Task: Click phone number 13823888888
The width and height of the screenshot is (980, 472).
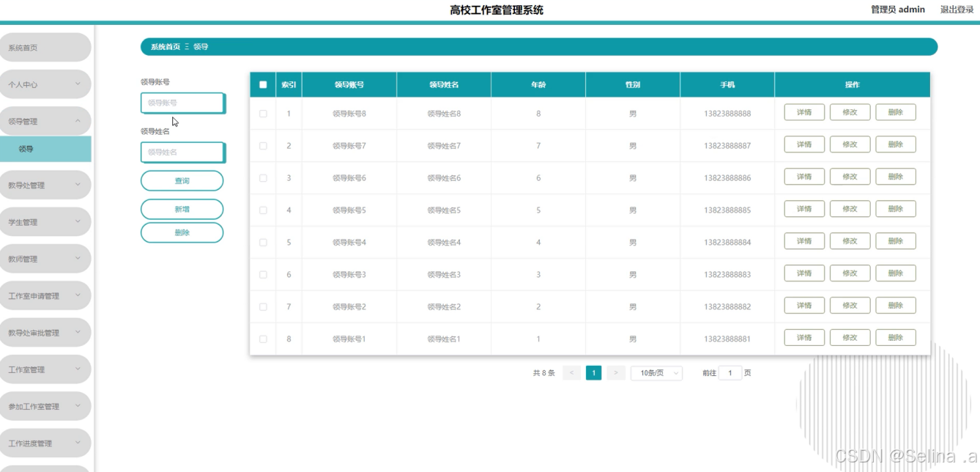Action: click(x=727, y=114)
